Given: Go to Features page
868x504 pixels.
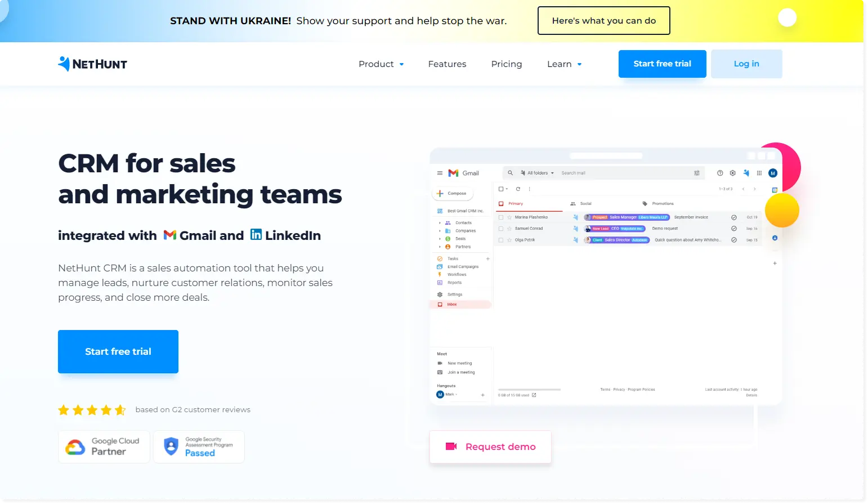Looking at the screenshot, I should tap(447, 64).
